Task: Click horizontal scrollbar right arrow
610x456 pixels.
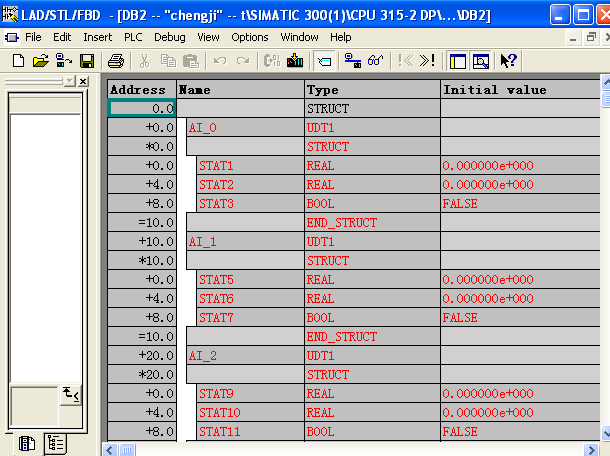Action: coord(591,450)
